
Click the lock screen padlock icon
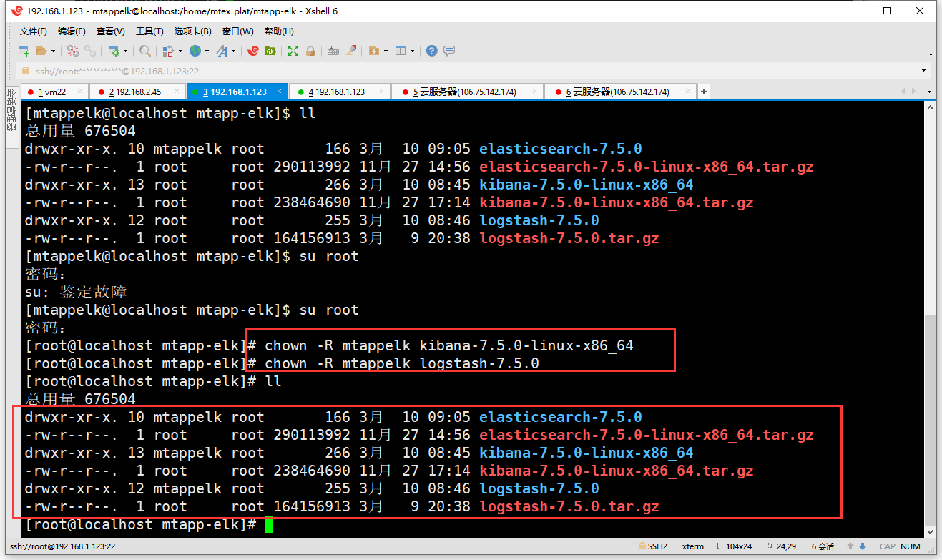310,51
